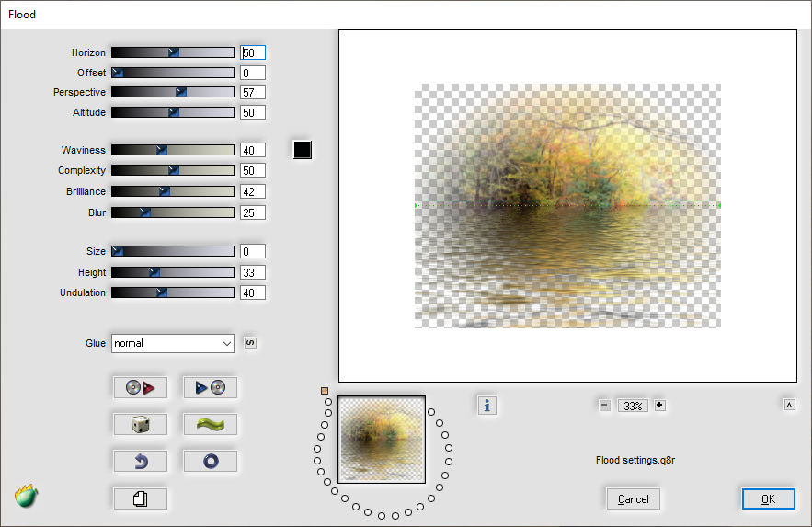812x527 pixels.
Task: Click the Complexity value field
Action: tap(253, 170)
